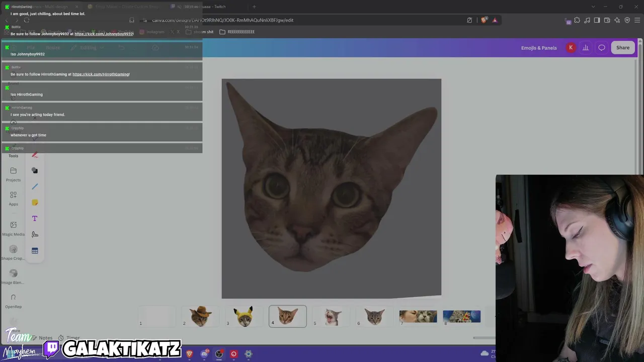Click the Brave Shields icon in address bar
This screenshot has height=362, width=644.
click(x=484, y=20)
